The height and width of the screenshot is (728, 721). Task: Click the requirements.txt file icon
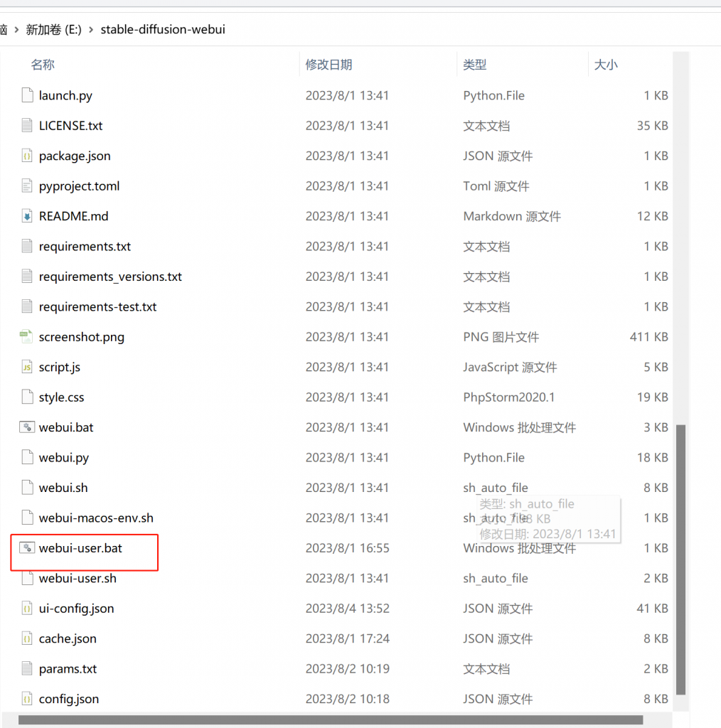(x=28, y=246)
